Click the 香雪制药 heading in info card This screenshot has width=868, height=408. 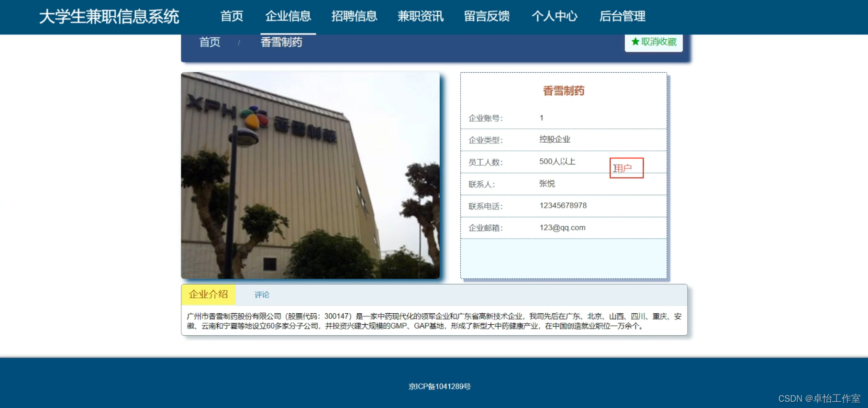click(x=564, y=91)
